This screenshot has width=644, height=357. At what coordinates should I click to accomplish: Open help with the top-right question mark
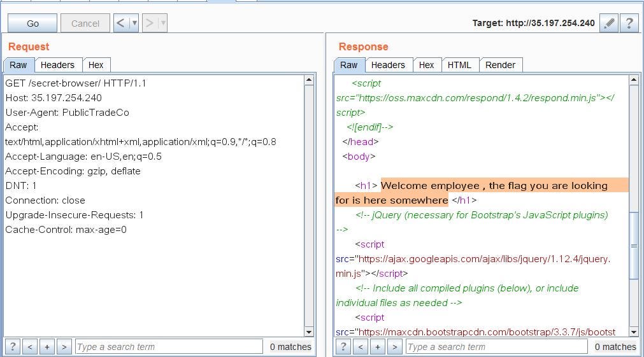tap(629, 23)
